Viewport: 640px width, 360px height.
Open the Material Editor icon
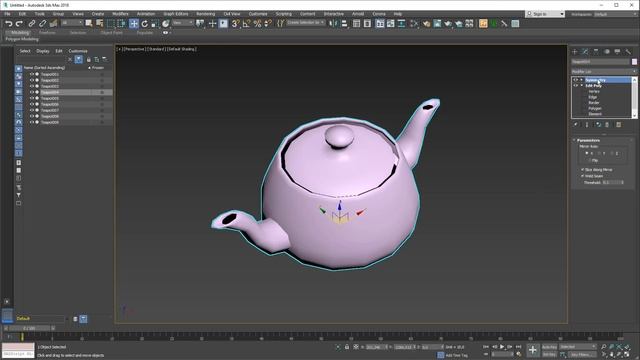427,24
